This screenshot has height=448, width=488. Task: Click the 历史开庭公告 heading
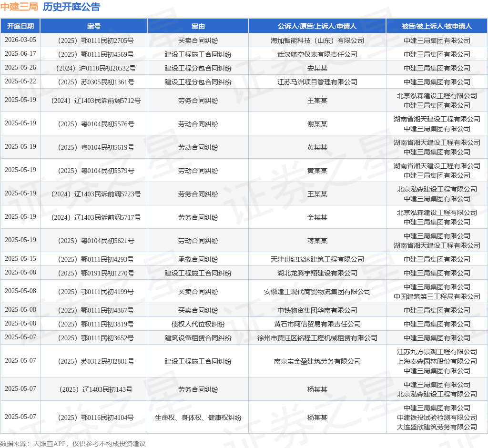coord(71,7)
